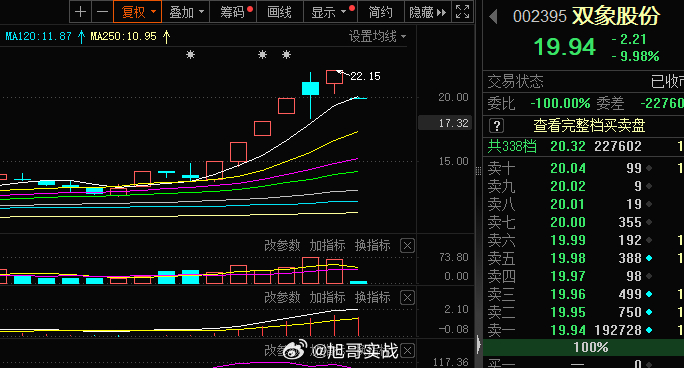Click 隐藏 to hide the panel
Image resolution: width=684 pixels, height=368 pixels.
428,12
